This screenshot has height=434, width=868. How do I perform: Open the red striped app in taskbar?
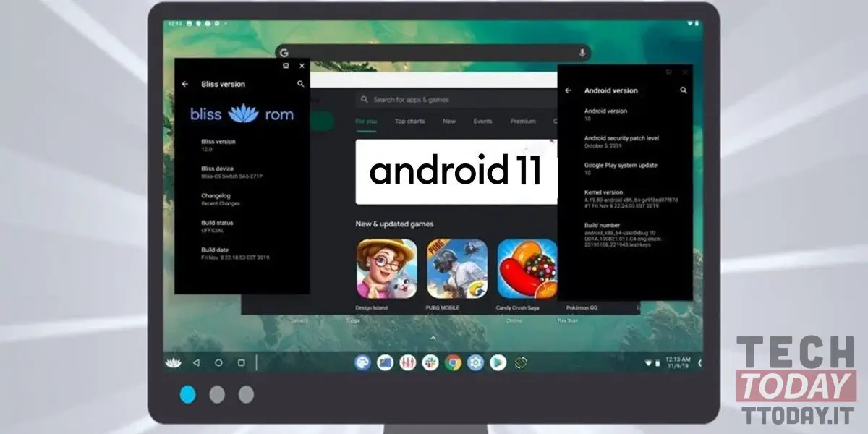coord(408,362)
